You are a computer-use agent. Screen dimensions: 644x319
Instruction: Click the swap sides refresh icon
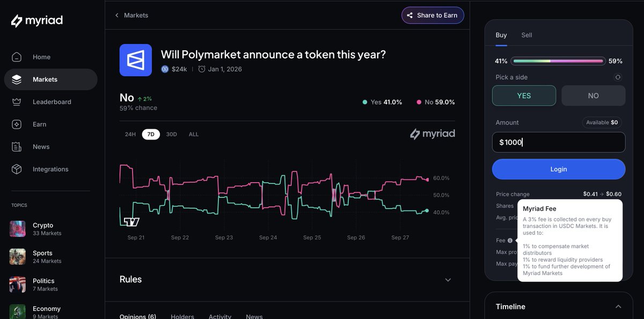point(618,77)
